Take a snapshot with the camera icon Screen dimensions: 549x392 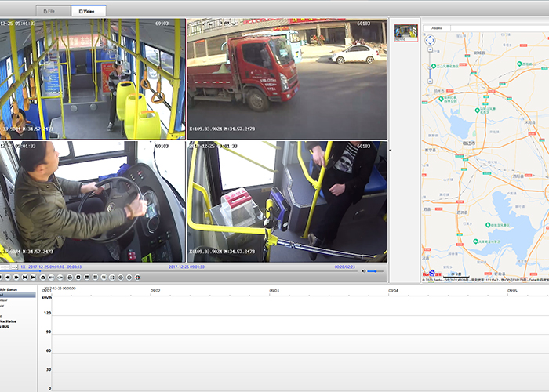tap(43, 278)
